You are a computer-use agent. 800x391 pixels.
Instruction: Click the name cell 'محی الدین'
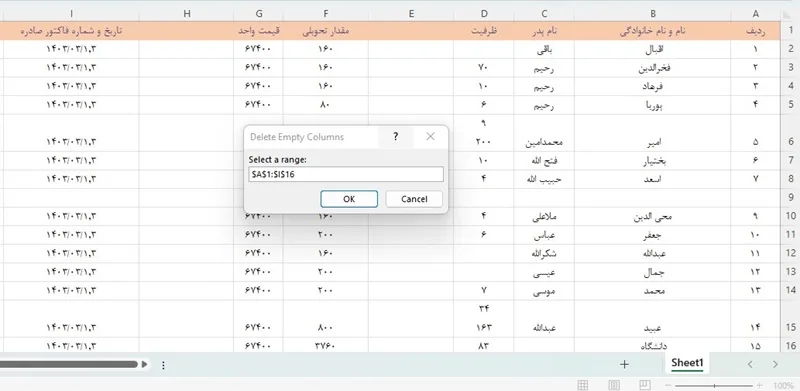[x=653, y=216]
